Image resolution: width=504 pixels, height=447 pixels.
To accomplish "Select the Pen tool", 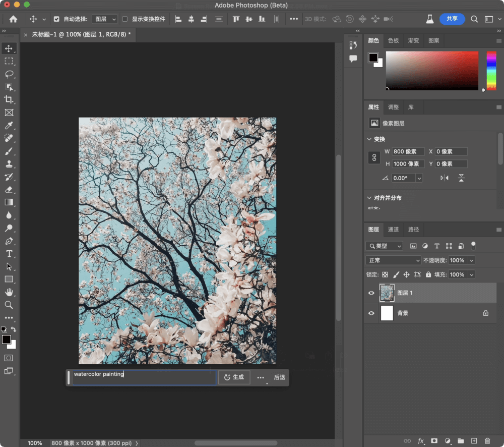I will (9, 241).
